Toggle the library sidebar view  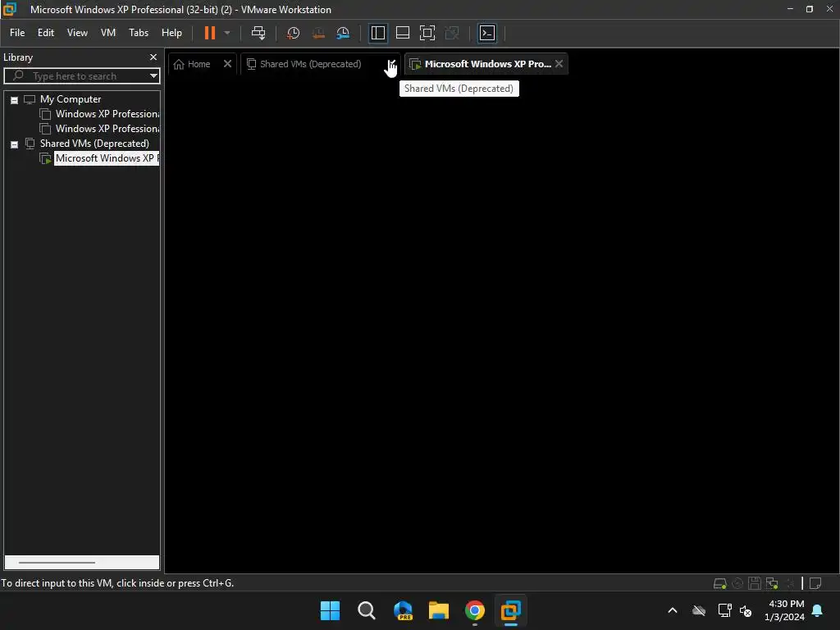[377, 33]
